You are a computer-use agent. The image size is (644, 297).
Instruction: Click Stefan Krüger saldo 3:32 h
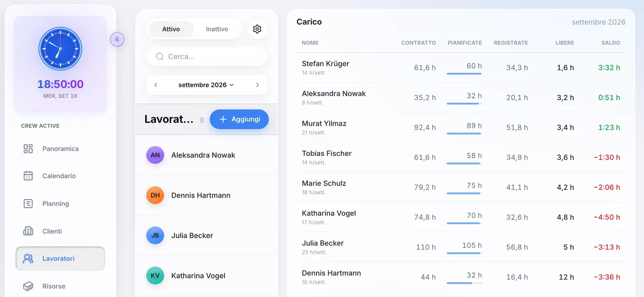tap(609, 68)
